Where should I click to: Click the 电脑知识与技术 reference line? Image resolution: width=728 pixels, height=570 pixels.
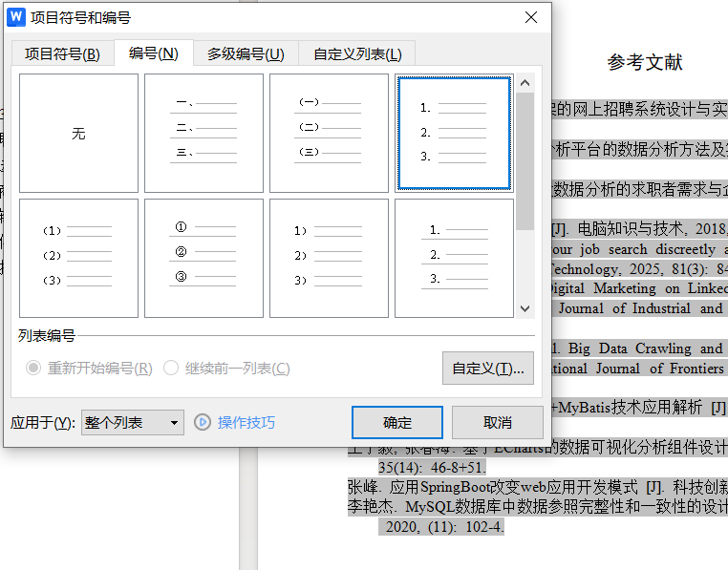tap(639, 229)
